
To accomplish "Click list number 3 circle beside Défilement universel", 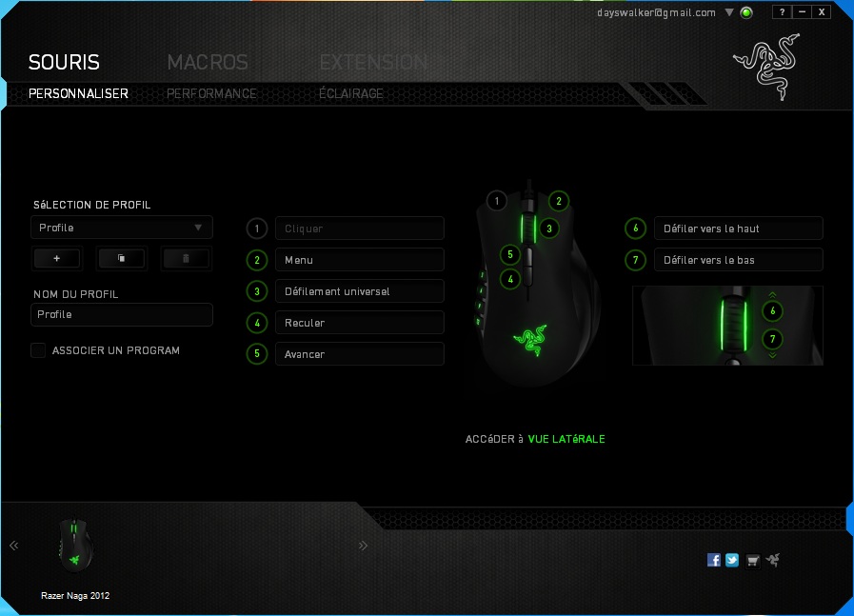I will tap(257, 291).
